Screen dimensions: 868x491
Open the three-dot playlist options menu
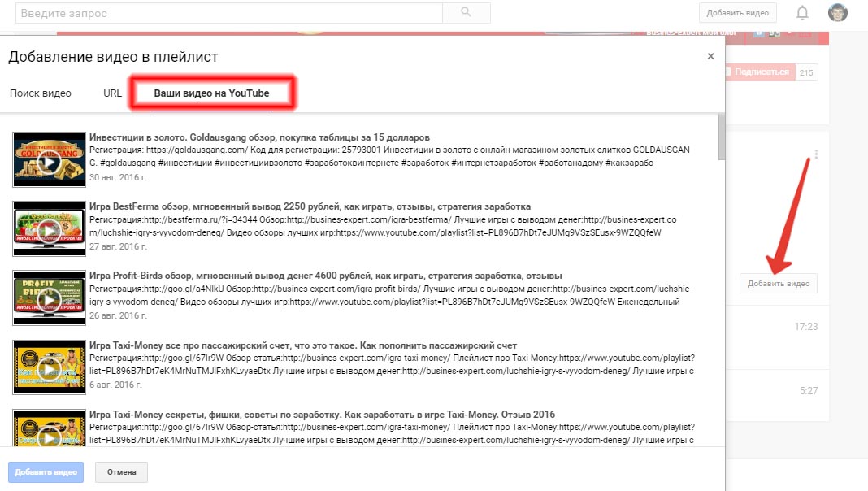(816, 154)
